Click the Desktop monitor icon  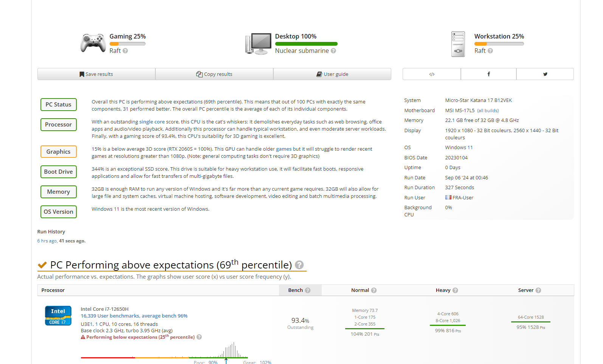(259, 44)
